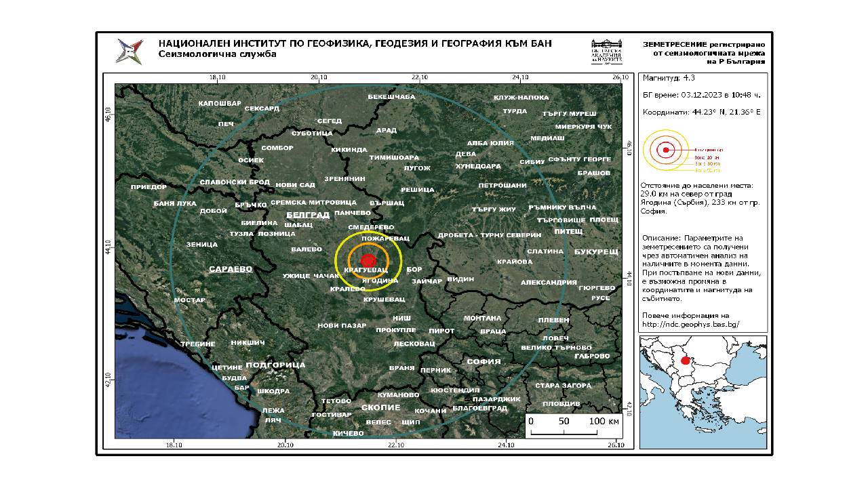868x488 pixels.
Task: Select the ЯГОДИНА town label
Action: click(380, 280)
